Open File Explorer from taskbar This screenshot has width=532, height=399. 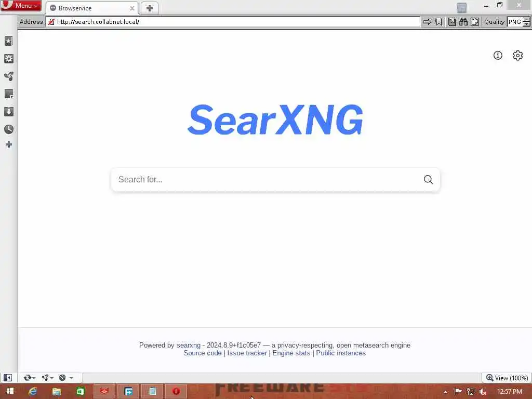(x=56, y=392)
